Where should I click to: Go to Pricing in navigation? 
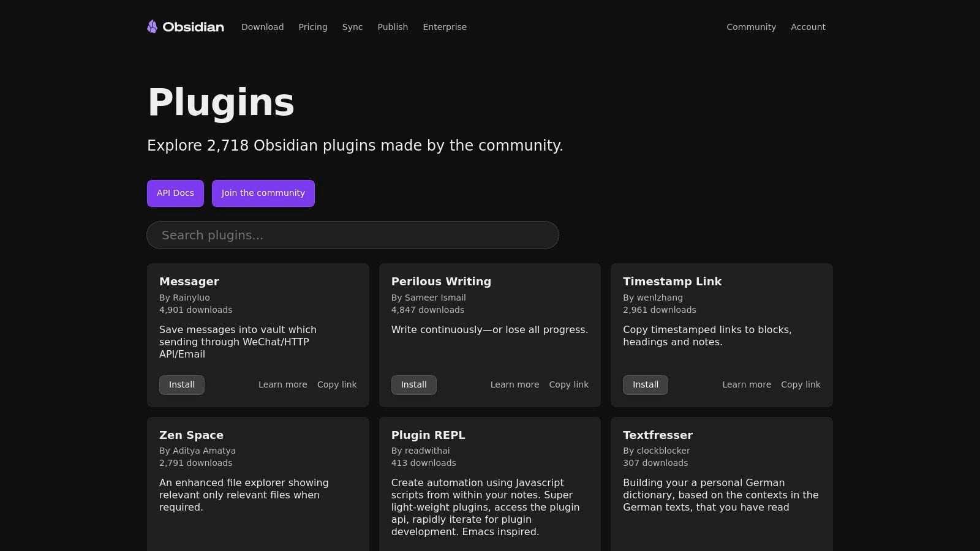point(313,27)
